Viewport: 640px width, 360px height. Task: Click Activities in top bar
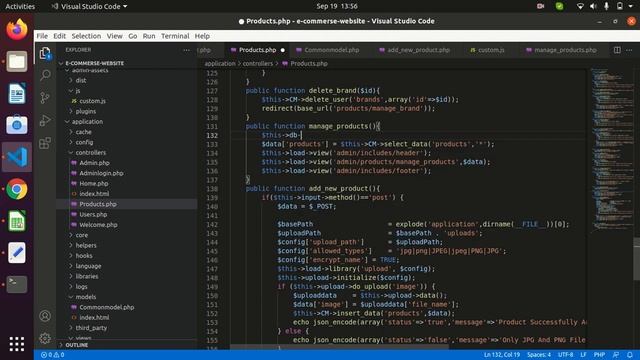point(20,6)
